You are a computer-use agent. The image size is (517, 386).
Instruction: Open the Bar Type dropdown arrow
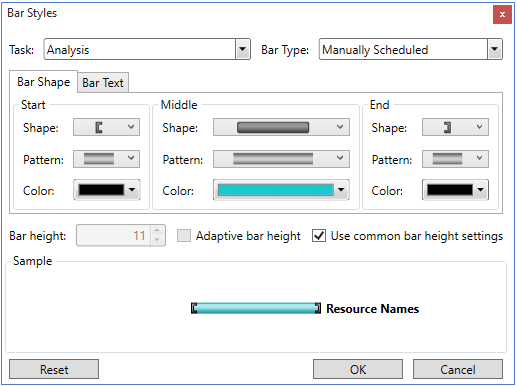point(495,49)
